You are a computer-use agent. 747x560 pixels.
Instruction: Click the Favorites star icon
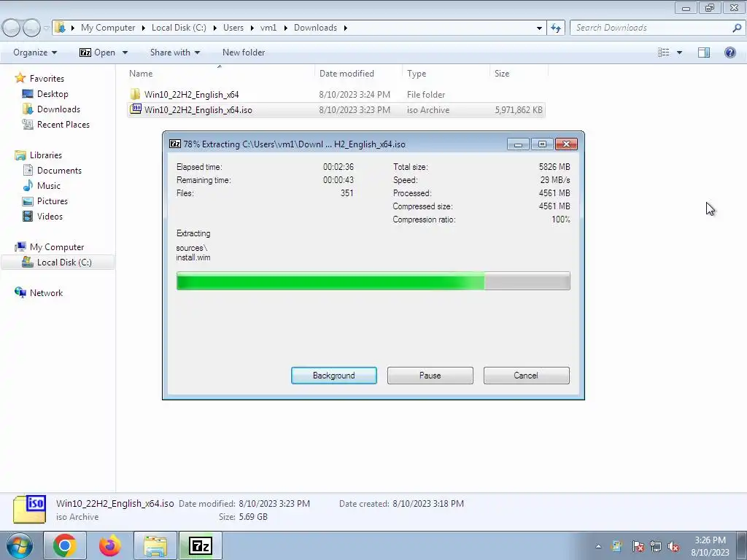(x=20, y=77)
